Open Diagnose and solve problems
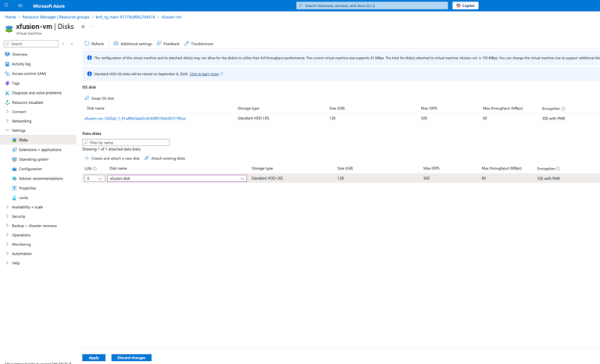600x364 pixels. tap(37, 93)
